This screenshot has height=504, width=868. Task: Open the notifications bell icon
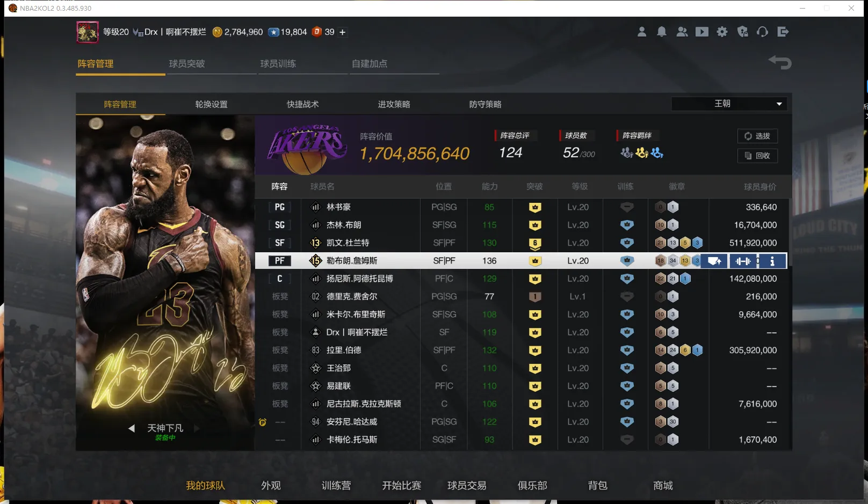tap(662, 32)
